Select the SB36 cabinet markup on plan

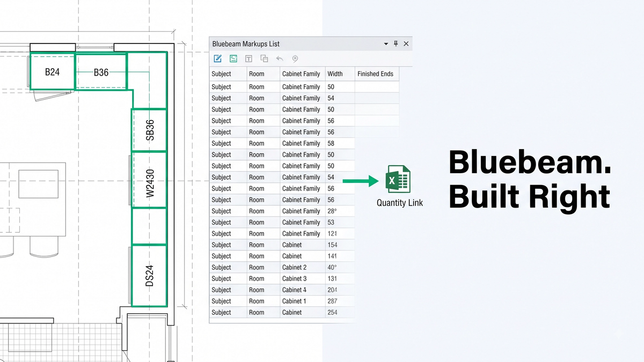(149, 130)
